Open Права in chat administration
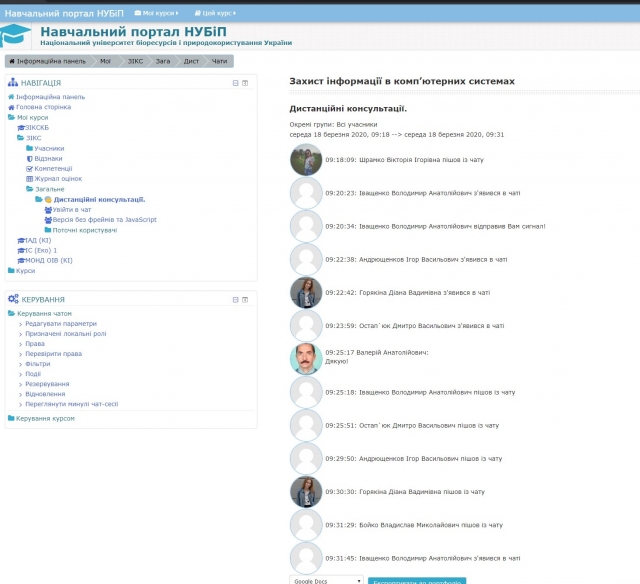Viewport: 640px width, 584px height. [x=35, y=344]
